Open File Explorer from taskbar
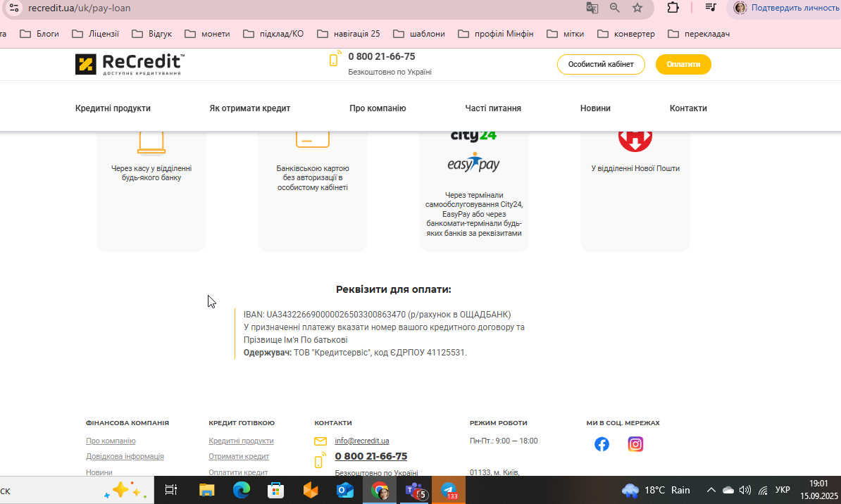 (x=206, y=489)
